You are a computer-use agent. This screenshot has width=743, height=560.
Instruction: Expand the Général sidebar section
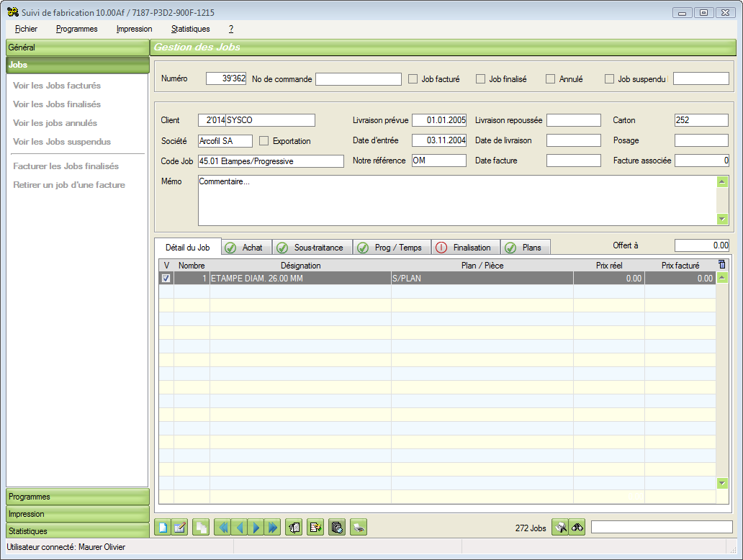(x=78, y=48)
